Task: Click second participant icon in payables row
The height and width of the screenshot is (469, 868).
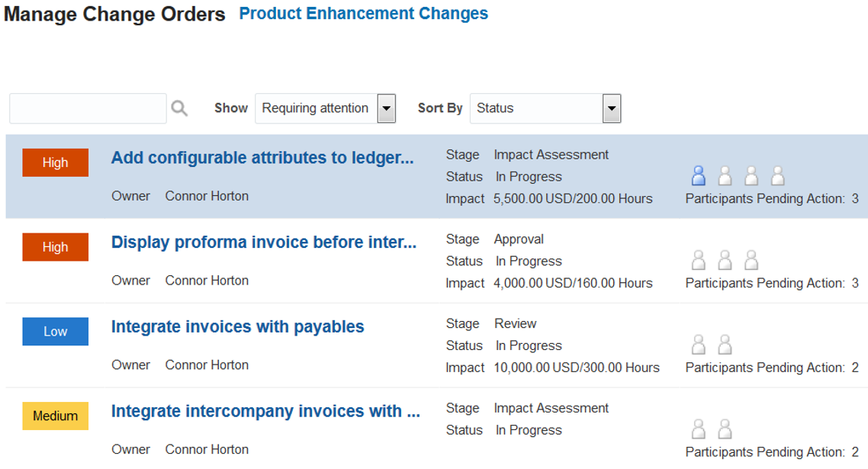Action: coord(725,345)
